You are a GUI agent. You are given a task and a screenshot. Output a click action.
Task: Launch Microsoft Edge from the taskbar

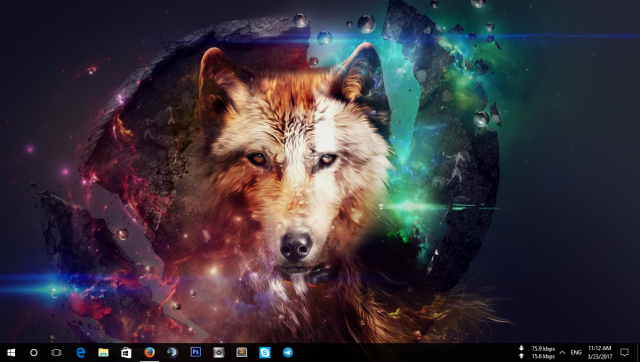point(80,352)
